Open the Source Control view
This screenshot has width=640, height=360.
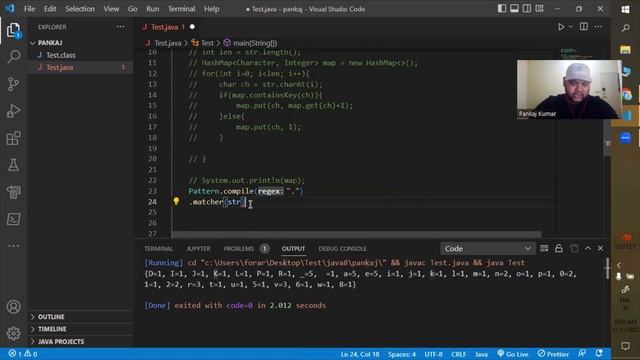pos(13,84)
